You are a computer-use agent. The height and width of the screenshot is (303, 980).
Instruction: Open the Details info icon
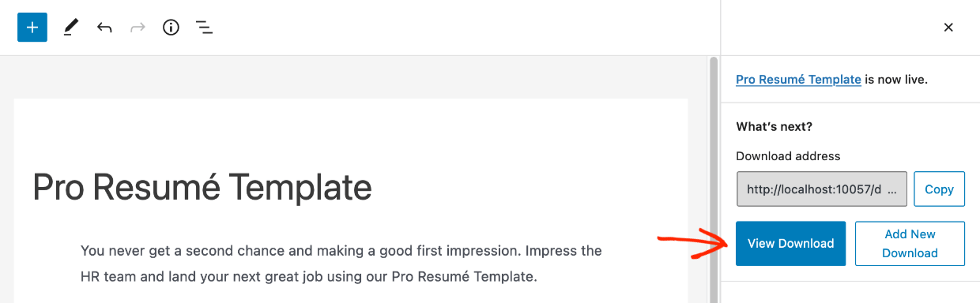pos(171,28)
